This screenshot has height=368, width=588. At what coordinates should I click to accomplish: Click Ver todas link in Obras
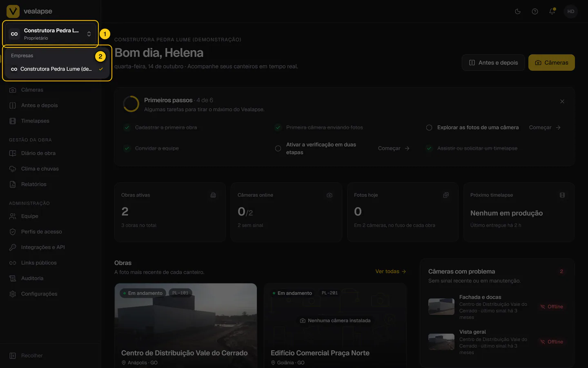(391, 272)
